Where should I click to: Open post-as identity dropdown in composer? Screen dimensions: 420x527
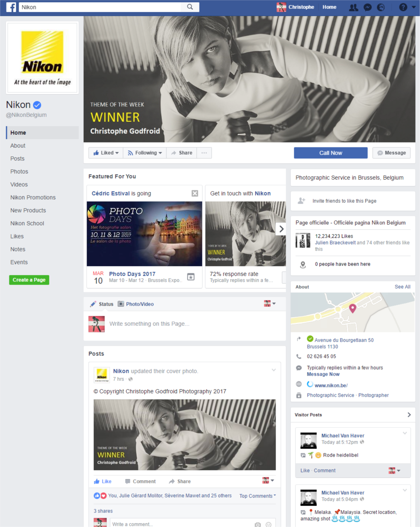point(269,304)
